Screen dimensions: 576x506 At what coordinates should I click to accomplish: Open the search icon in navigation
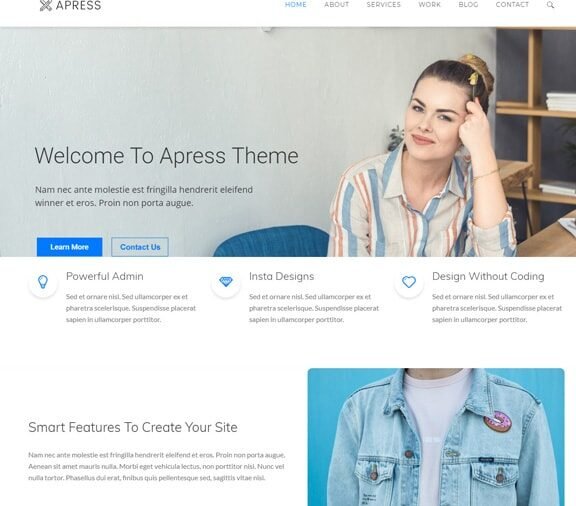tap(550, 5)
